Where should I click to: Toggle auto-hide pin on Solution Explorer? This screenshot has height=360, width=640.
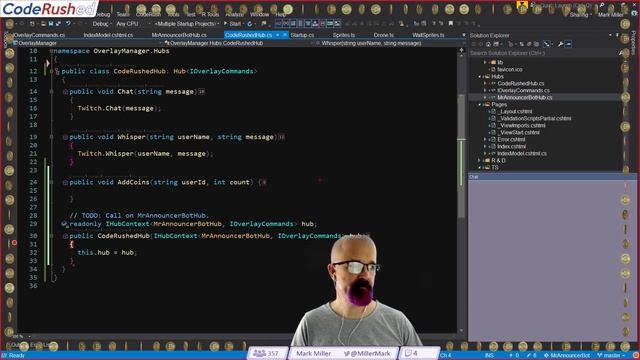(x=617, y=36)
